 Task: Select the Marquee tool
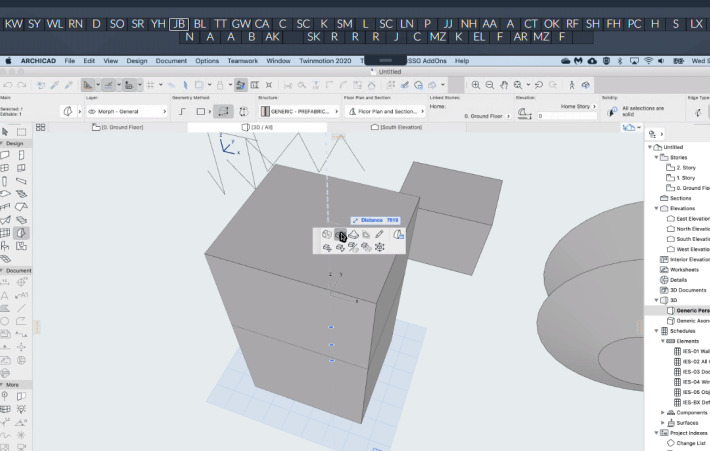21,132
